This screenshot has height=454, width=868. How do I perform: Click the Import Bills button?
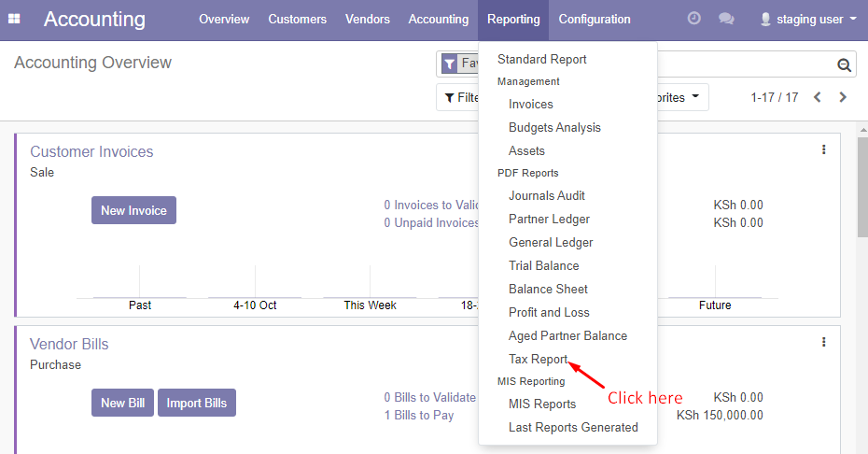[197, 403]
